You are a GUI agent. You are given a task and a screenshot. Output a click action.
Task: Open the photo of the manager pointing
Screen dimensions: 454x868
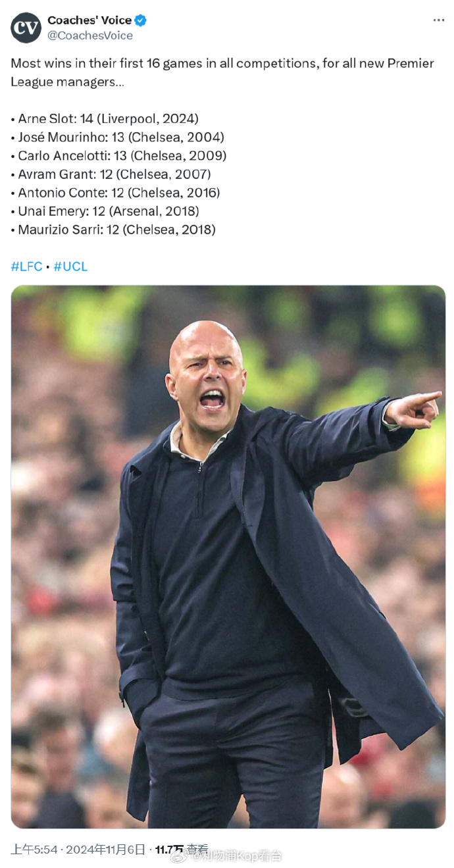[228, 556]
